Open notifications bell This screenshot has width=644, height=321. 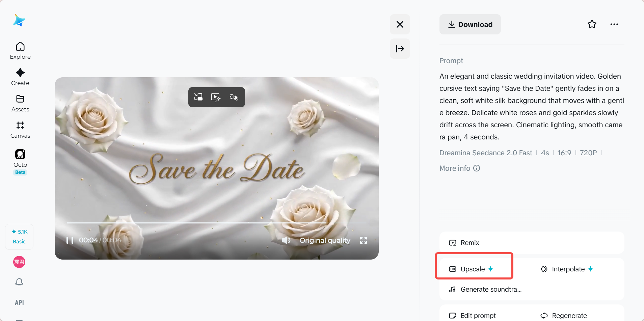click(x=19, y=282)
